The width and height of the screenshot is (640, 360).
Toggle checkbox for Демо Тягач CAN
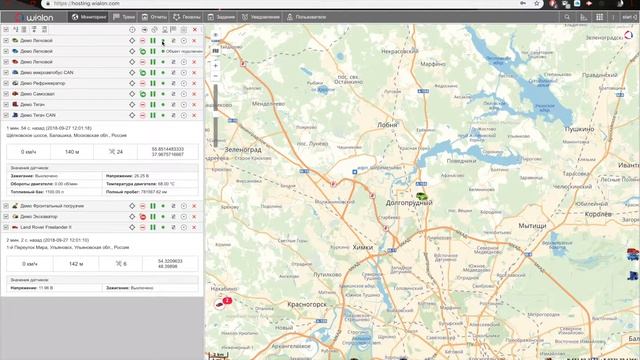click(x=6, y=115)
